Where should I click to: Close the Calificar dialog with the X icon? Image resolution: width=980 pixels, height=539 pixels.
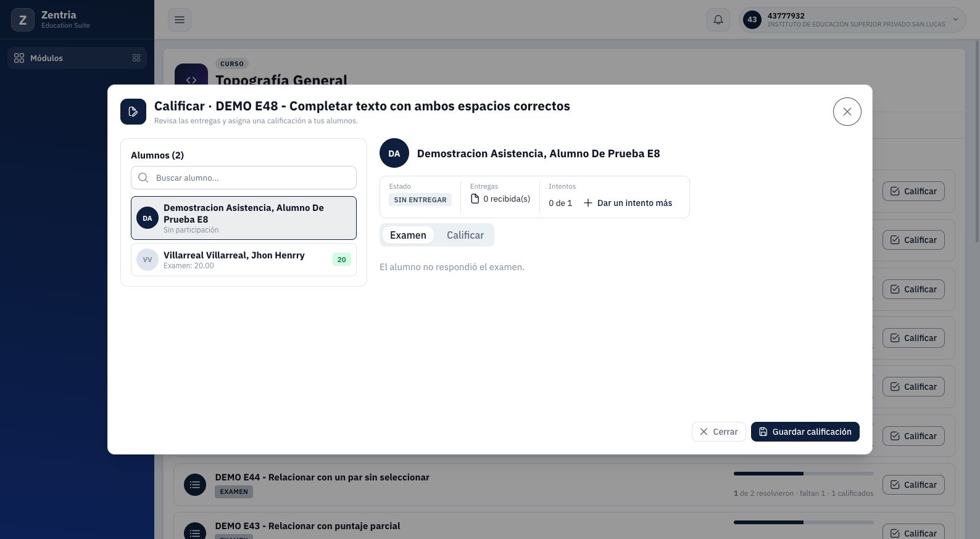[x=847, y=112]
